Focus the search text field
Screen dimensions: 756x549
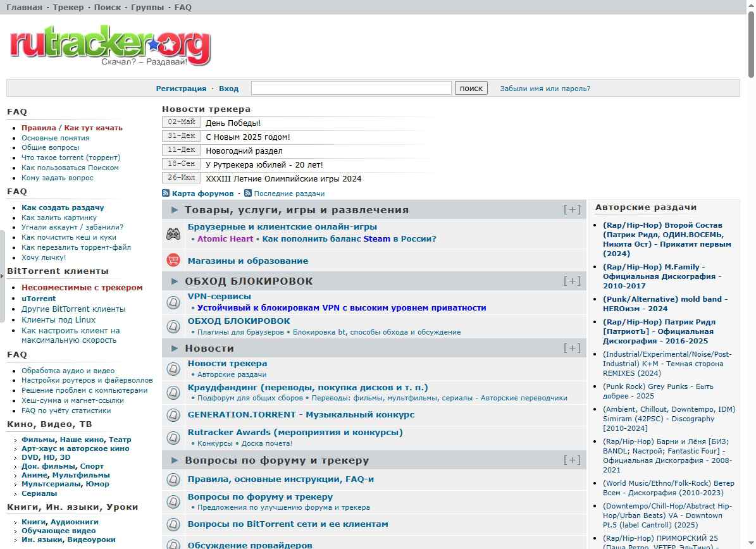350,88
